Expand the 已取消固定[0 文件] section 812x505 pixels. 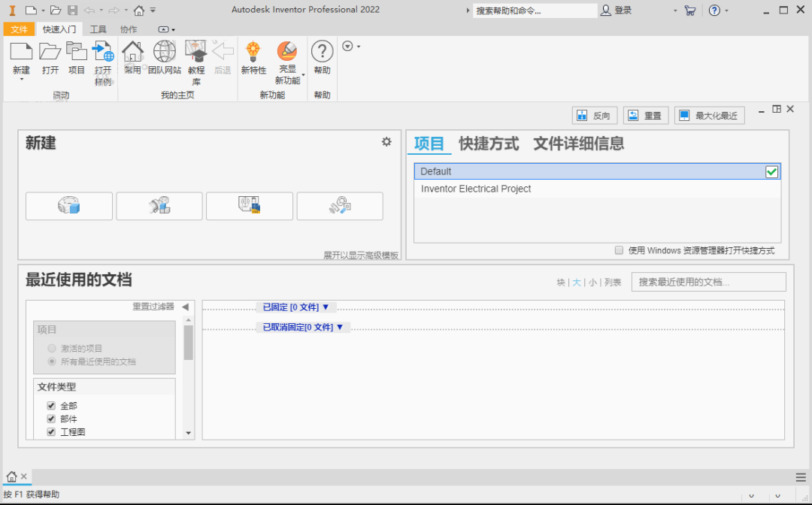point(304,327)
